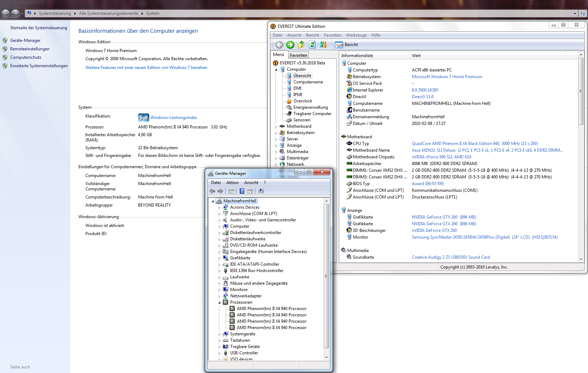Refresh the EVEREST page
The width and height of the screenshot is (588, 373).
[312, 45]
